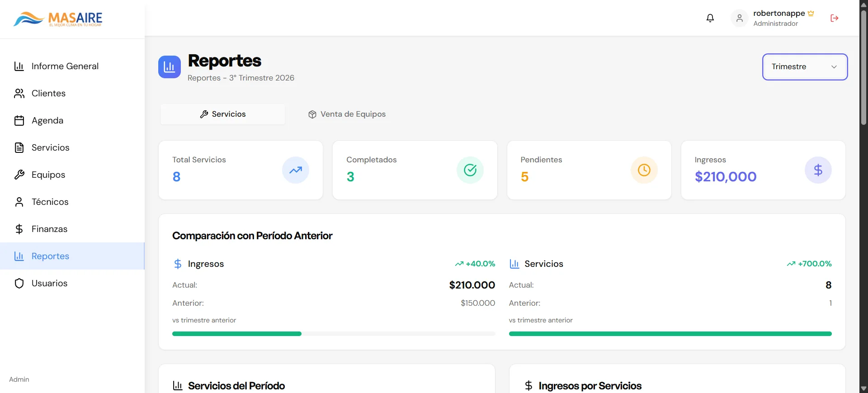Click the scrollbar up arrow
Screen dimensions: 868x393
point(863,5)
